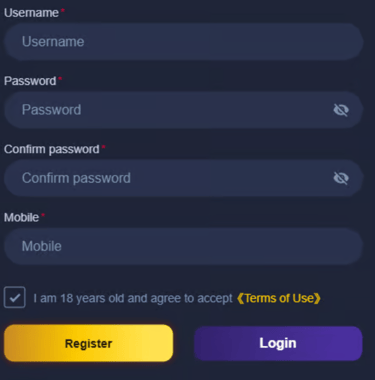Viewport: 375px width, 380px height.
Task: Click into the Mobile input field
Action: [184, 246]
